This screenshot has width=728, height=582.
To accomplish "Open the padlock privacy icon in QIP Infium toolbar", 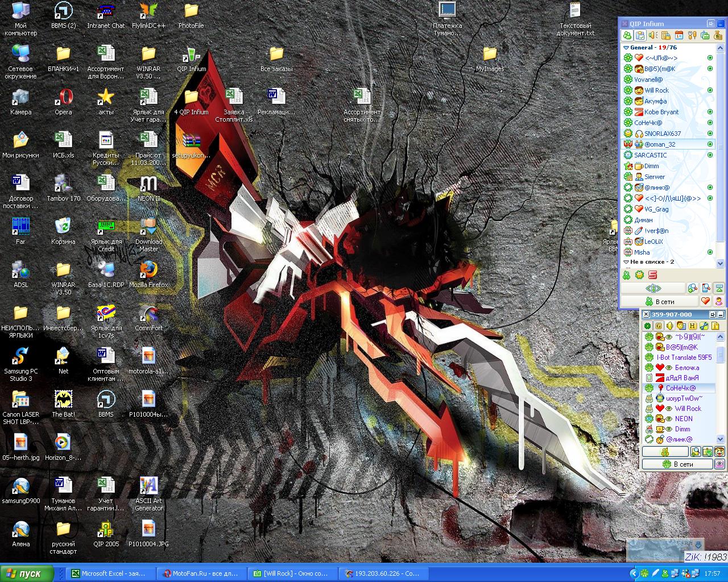I will (x=665, y=36).
